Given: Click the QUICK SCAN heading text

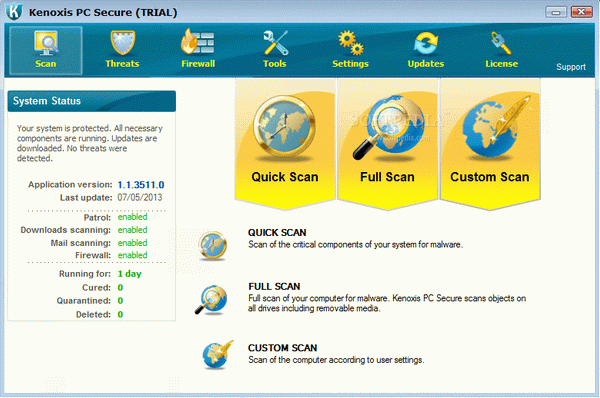Looking at the screenshot, I should click(x=277, y=233).
